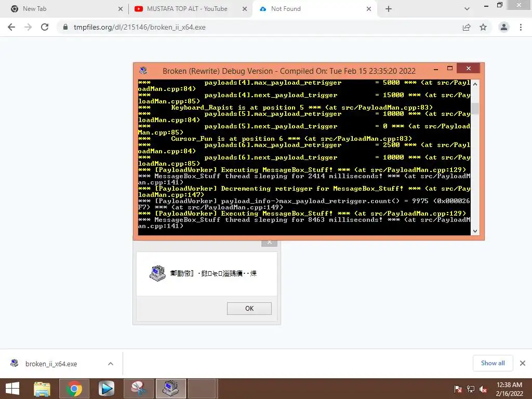Screen dimensions: 532x399
Task: Share this page icon
Action: click(x=467, y=27)
